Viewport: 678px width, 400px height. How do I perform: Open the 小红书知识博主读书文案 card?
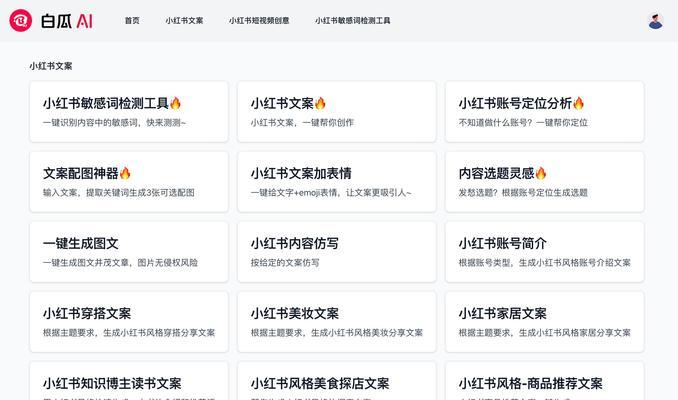(x=129, y=381)
